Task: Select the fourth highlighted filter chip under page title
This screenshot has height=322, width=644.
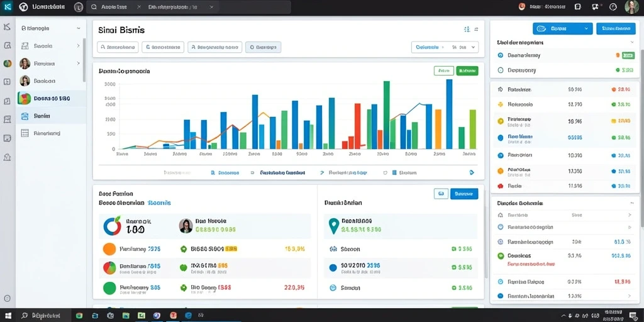Action: (x=264, y=47)
